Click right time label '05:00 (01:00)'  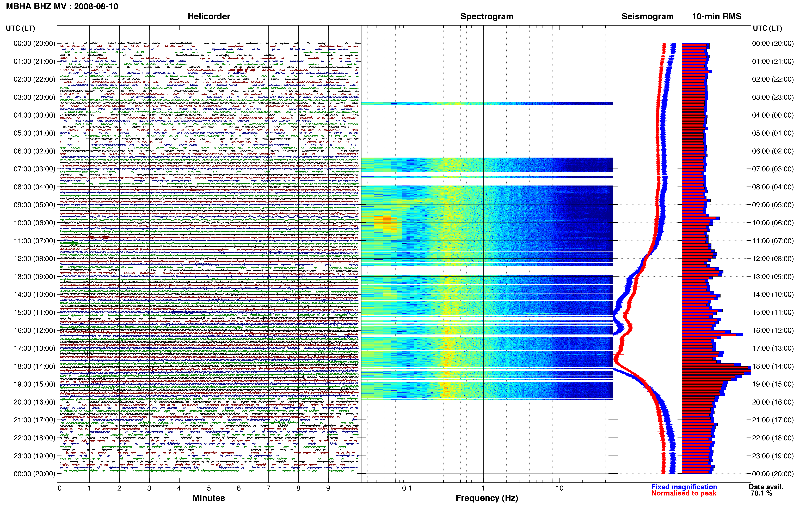pyautogui.click(x=773, y=133)
